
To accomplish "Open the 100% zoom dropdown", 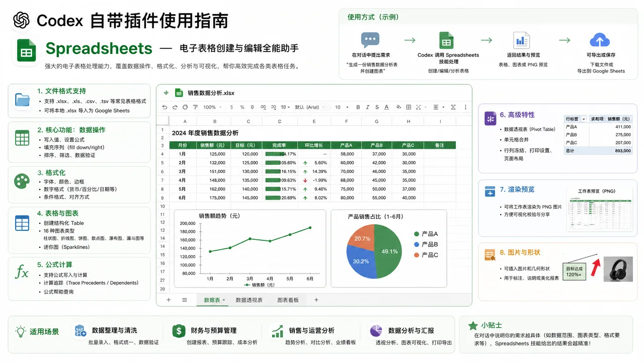I will tap(211, 107).
